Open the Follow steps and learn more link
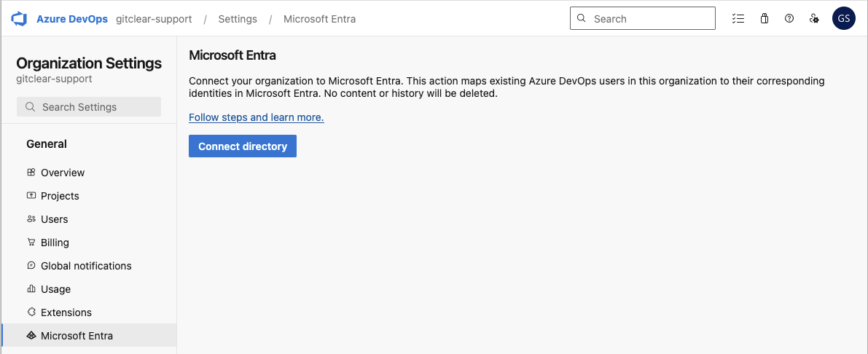Viewport: 868px width, 354px height. coord(256,117)
